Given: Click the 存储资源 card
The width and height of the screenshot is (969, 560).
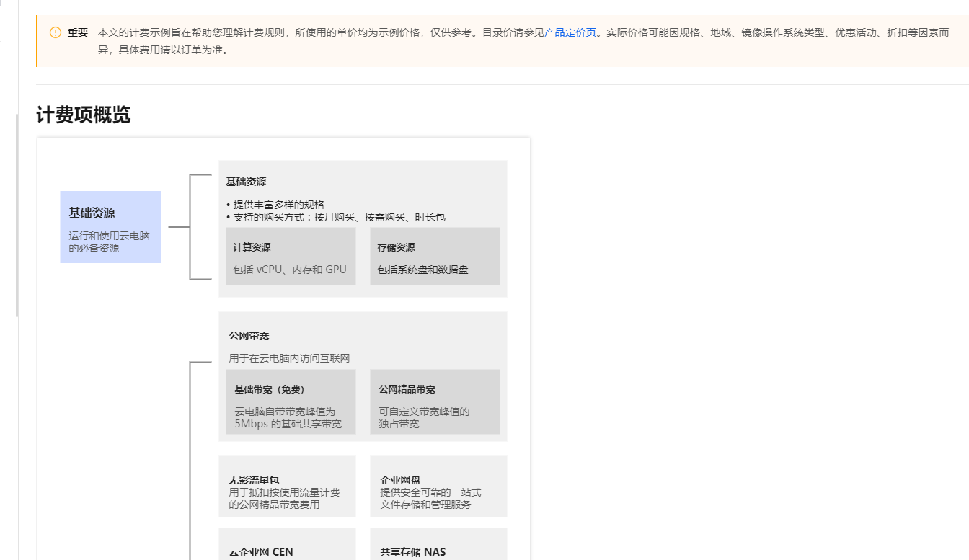Looking at the screenshot, I should click(435, 256).
